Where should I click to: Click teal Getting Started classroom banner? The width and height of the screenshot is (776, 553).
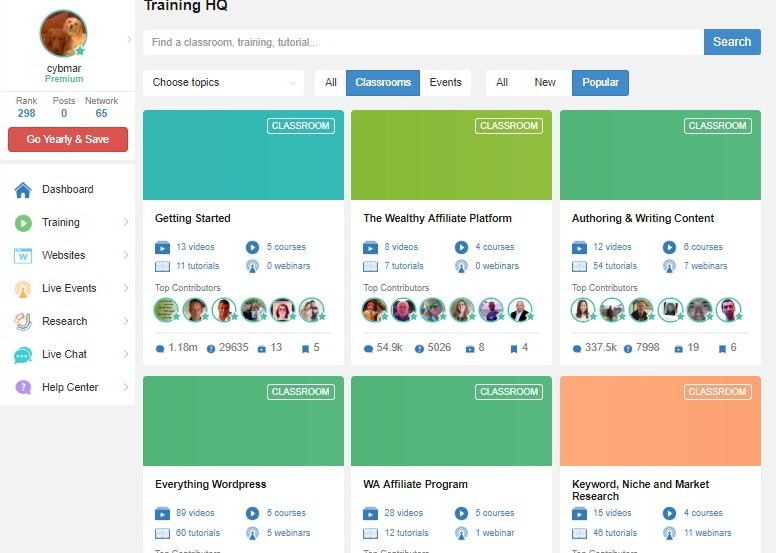(x=243, y=155)
